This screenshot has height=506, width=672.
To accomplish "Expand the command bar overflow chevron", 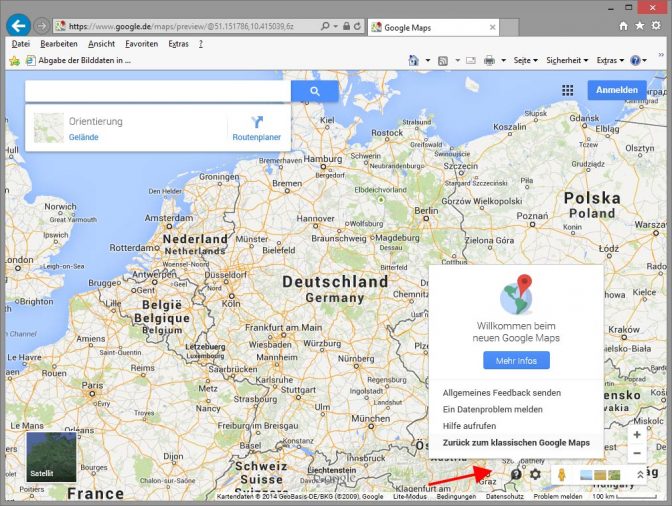I will (661, 56).
